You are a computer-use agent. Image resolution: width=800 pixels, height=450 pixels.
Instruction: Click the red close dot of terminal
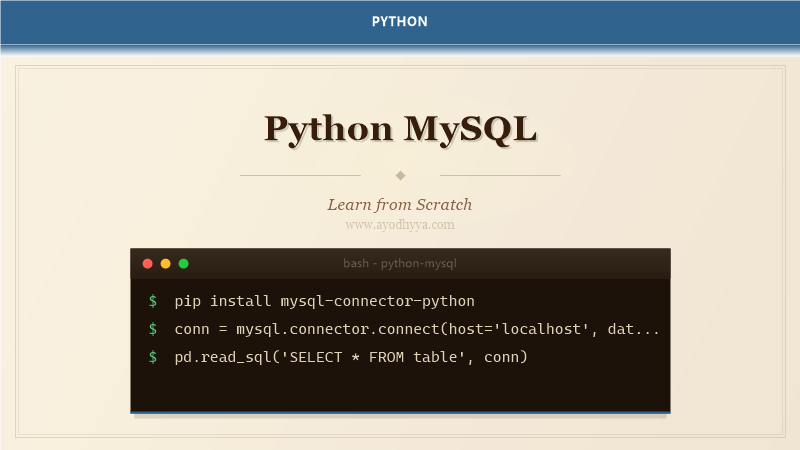147,263
